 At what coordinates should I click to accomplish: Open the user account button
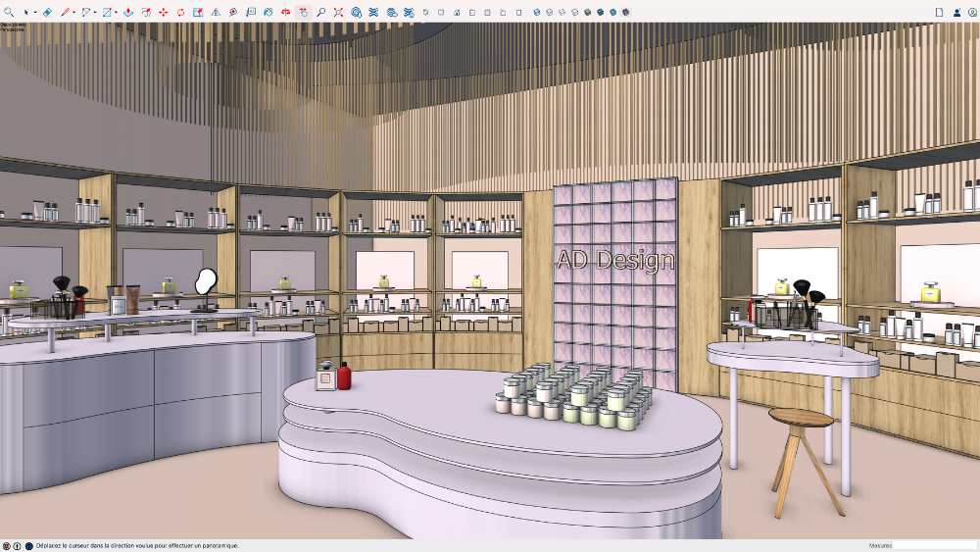tap(957, 13)
